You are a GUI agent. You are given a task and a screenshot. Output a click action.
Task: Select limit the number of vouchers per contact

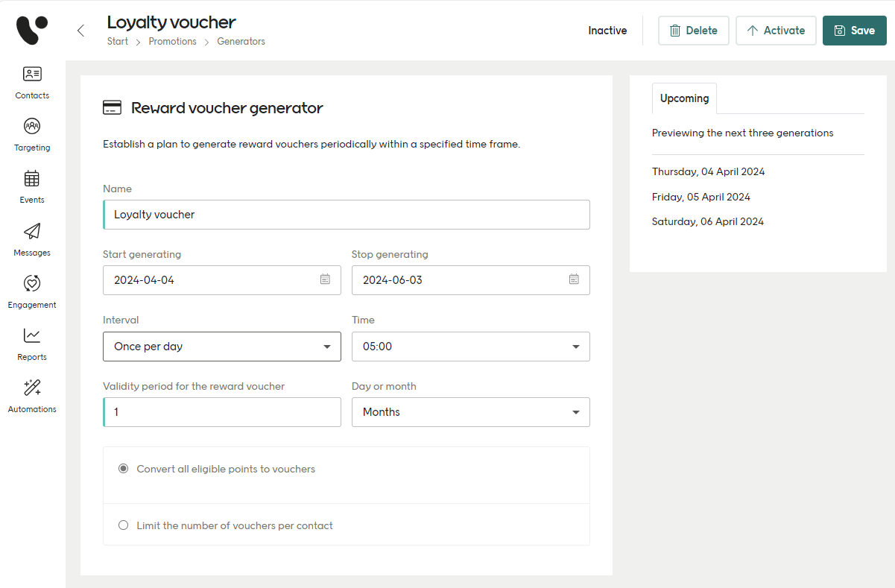pyautogui.click(x=123, y=525)
